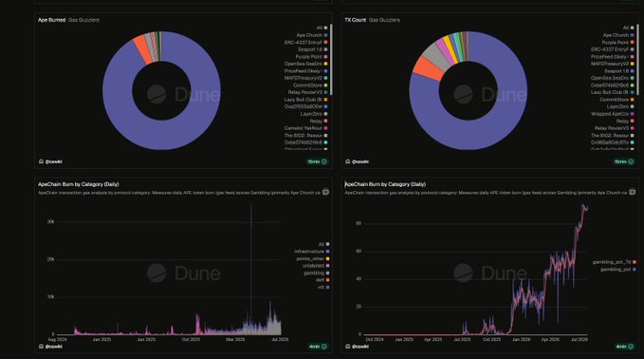Image resolution: width=644 pixels, height=359 pixels.
Task: Toggle 'Ape Church' series in Ape Burned legend
Action: point(312,35)
